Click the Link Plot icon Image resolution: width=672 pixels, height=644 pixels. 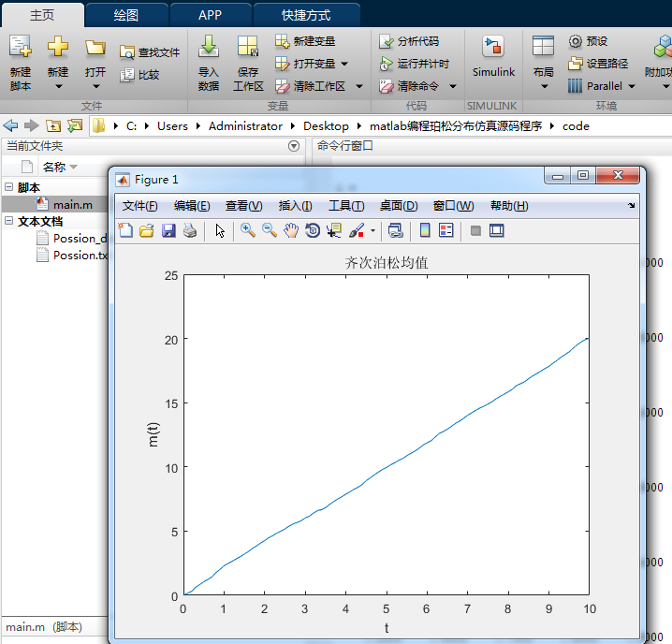(395, 230)
